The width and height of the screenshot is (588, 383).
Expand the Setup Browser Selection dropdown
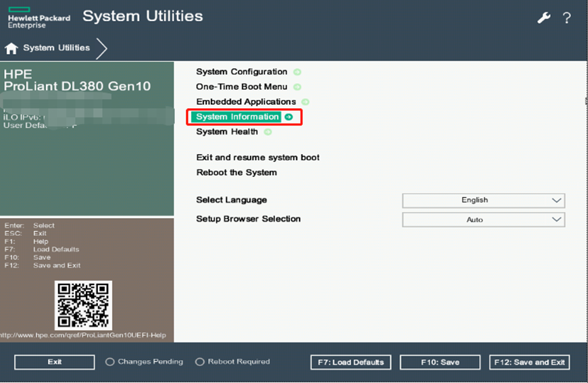click(x=483, y=220)
